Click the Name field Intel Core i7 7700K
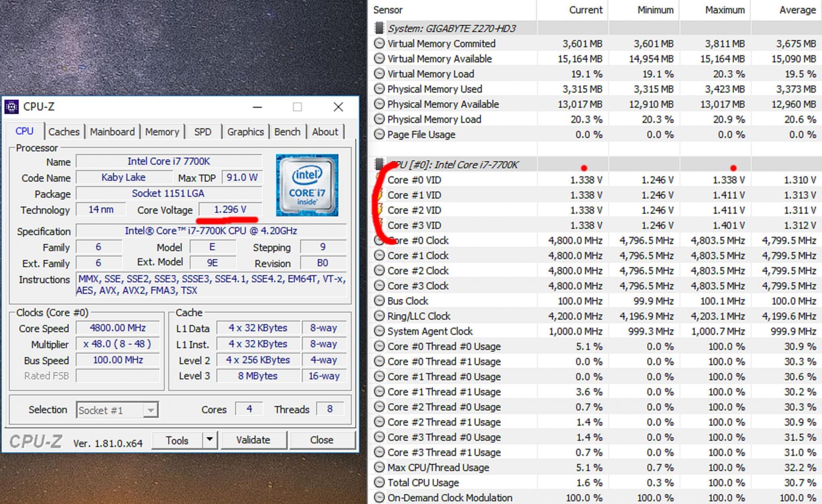This screenshot has height=504, width=822. coord(169,161)
